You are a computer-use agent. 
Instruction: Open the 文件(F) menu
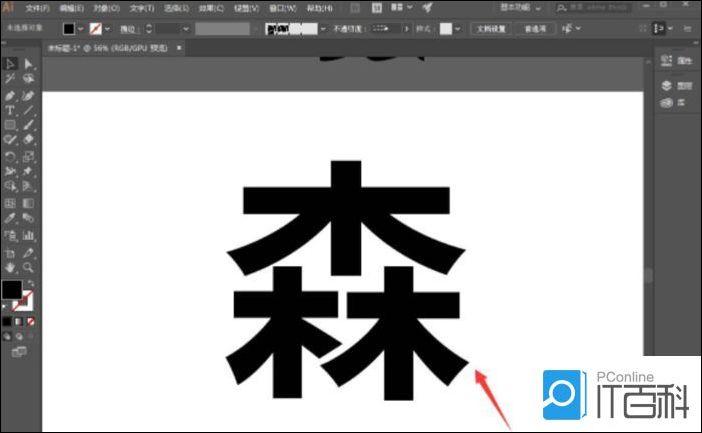tap(38, 9)
